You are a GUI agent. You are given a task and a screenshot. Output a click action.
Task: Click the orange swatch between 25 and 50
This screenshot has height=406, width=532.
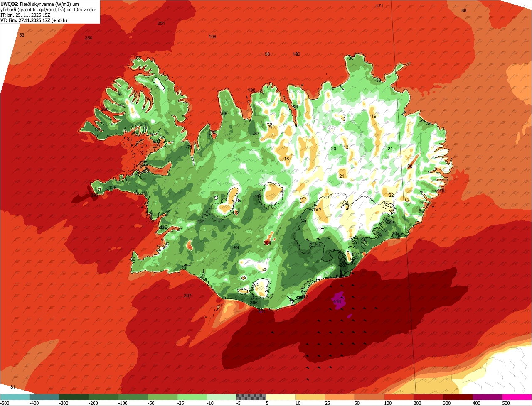[x=340, y=397]
